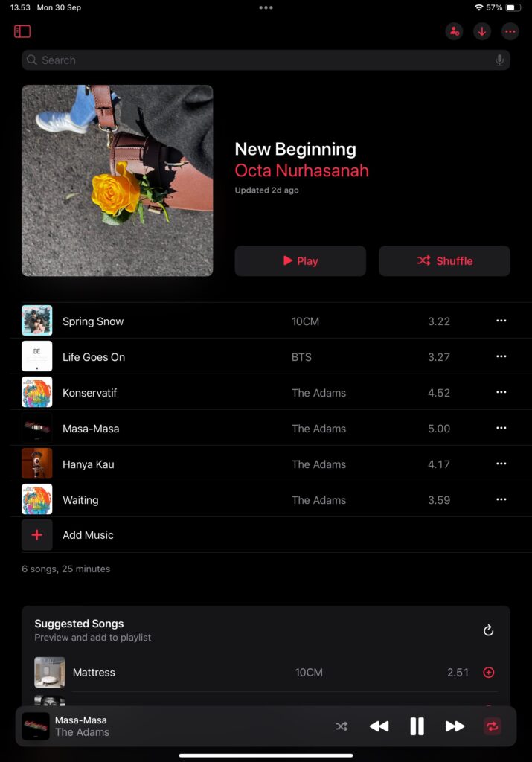The image size is (532, 762).
Task: Open more options for Konservatif
Action: [501, 392]
